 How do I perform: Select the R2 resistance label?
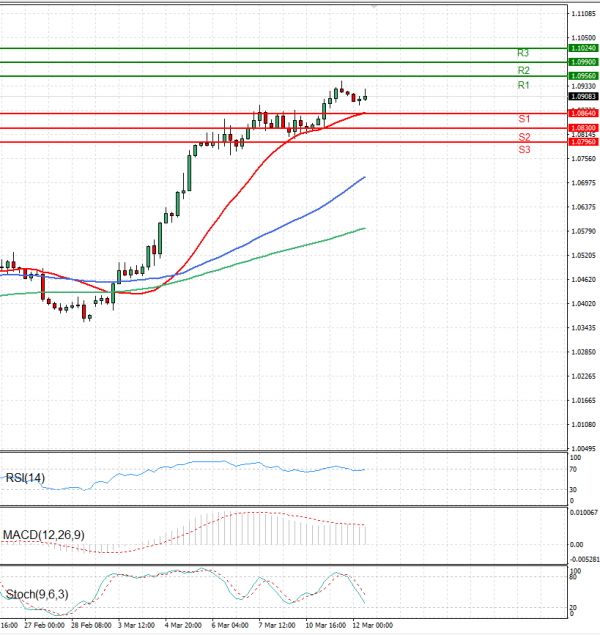point(523,71)
